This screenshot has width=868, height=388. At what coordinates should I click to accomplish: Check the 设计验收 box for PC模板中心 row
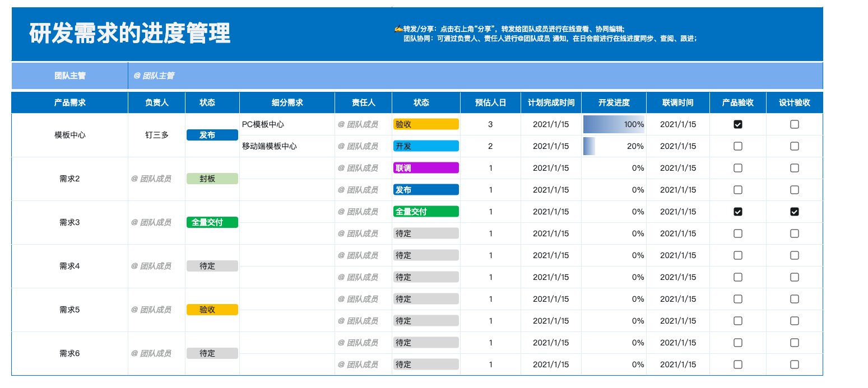pyautogui.click(x=794, y=124)
